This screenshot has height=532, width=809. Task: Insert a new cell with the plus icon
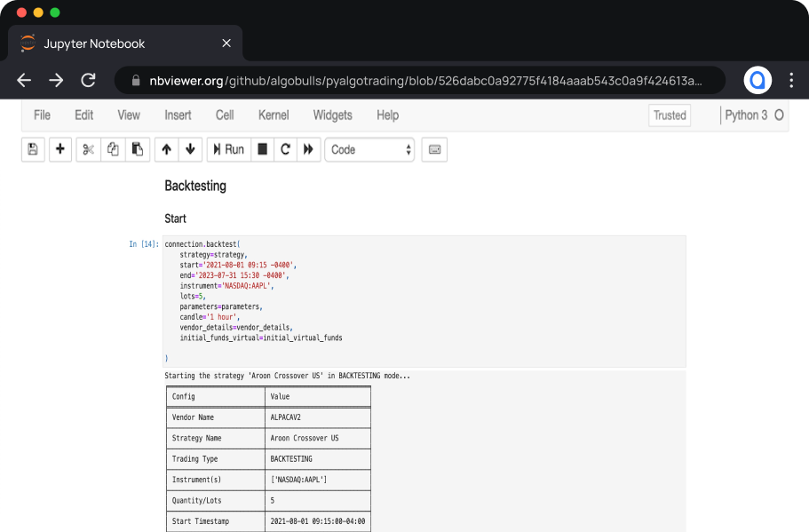click(59, 149)
